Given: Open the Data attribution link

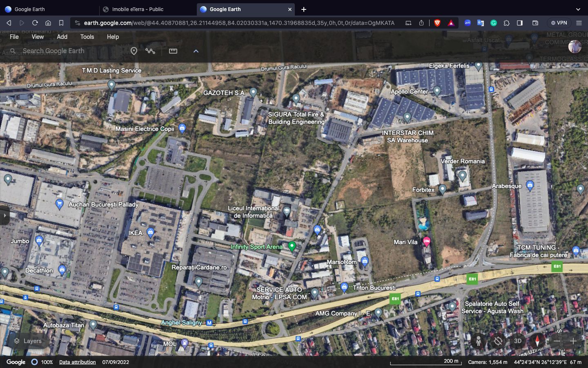Looking at the screenshot, I should tap(77, 362).
